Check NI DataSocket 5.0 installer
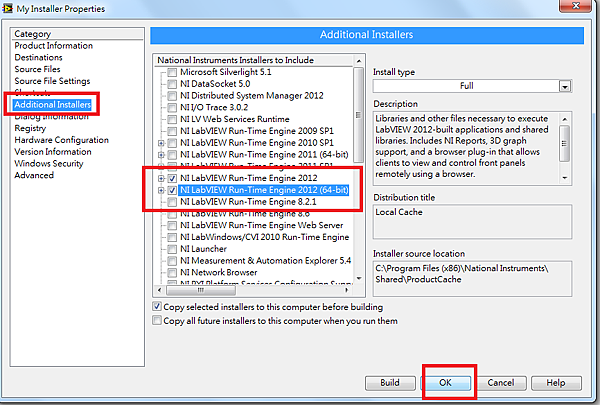 (172, 84)
